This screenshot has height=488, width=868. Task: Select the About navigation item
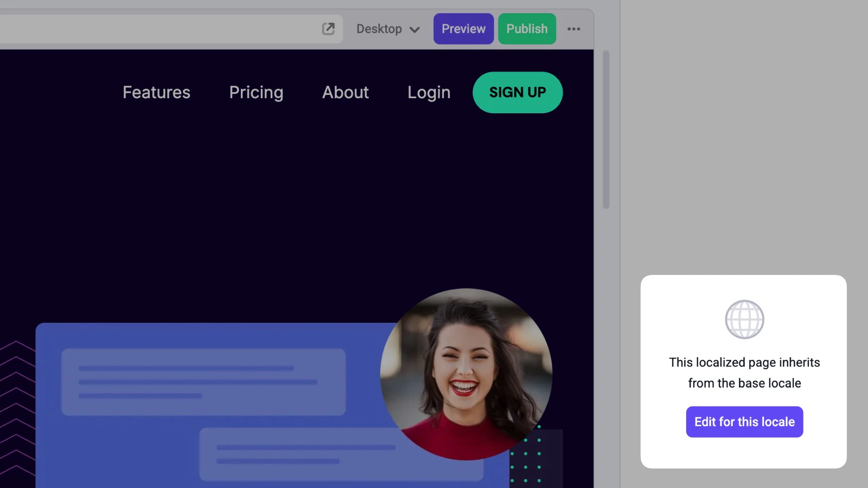click(x=345, y=92)
